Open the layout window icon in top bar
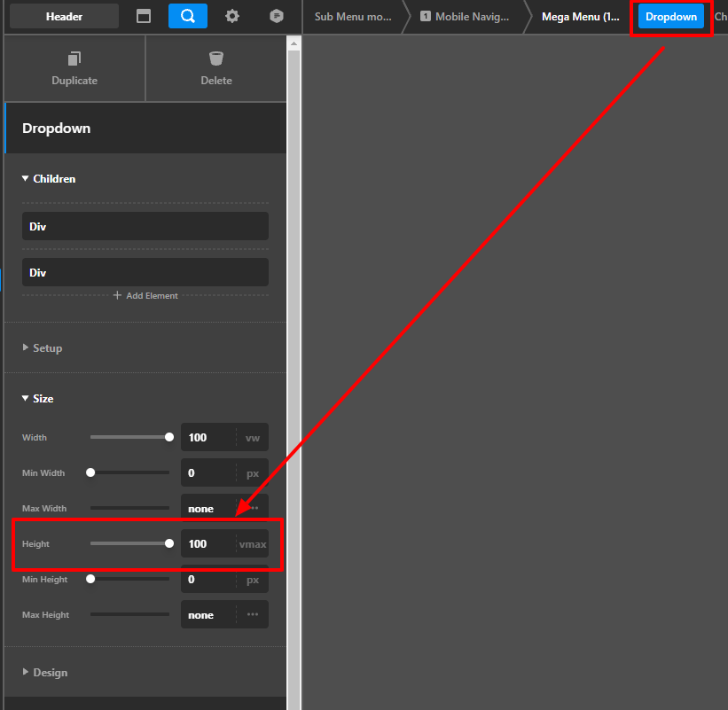Image resolution: width=728 pixels, height=710 pixels. pos(144,16)
